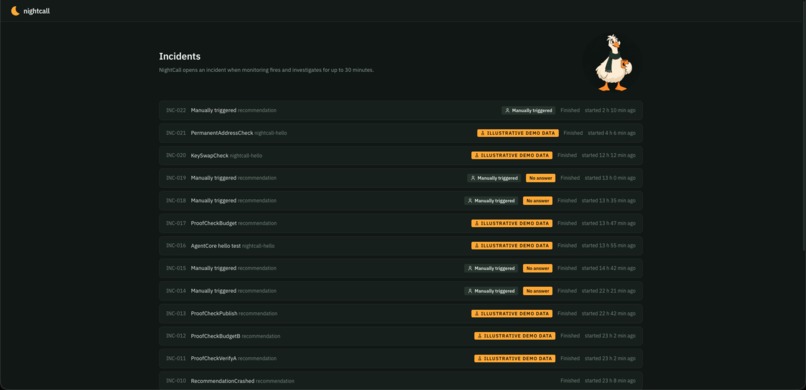The height and width of the screenshot is (390, 806).
Task: Click the Finished status on INC-022
Action: click(x=570, y=110)
